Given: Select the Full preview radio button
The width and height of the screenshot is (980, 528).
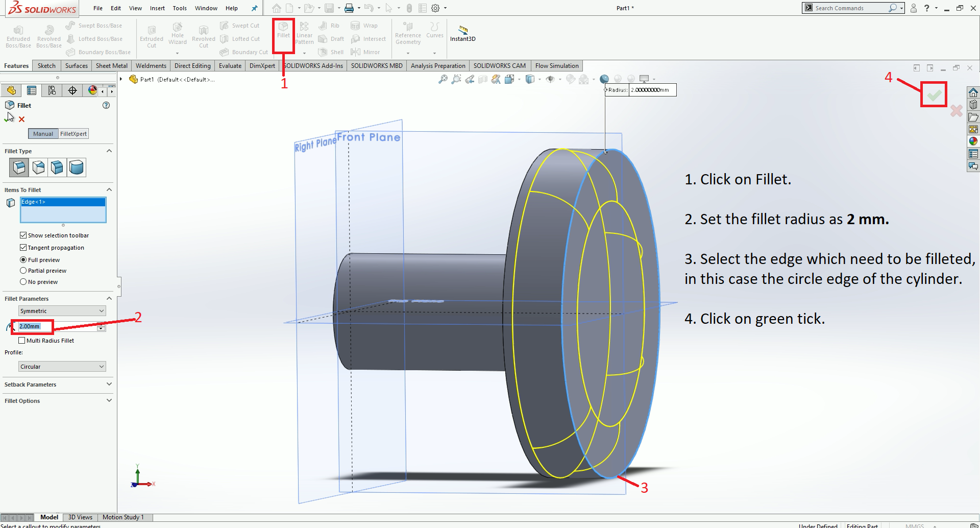Looking at the screenshot, I should pos(23,260).
